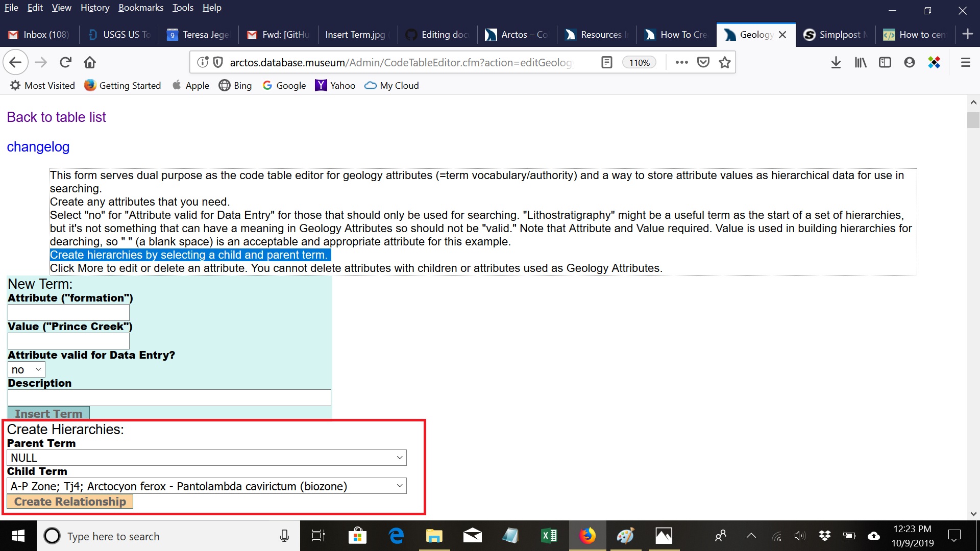Expand the Child Term dropdown

click(207, 486)
